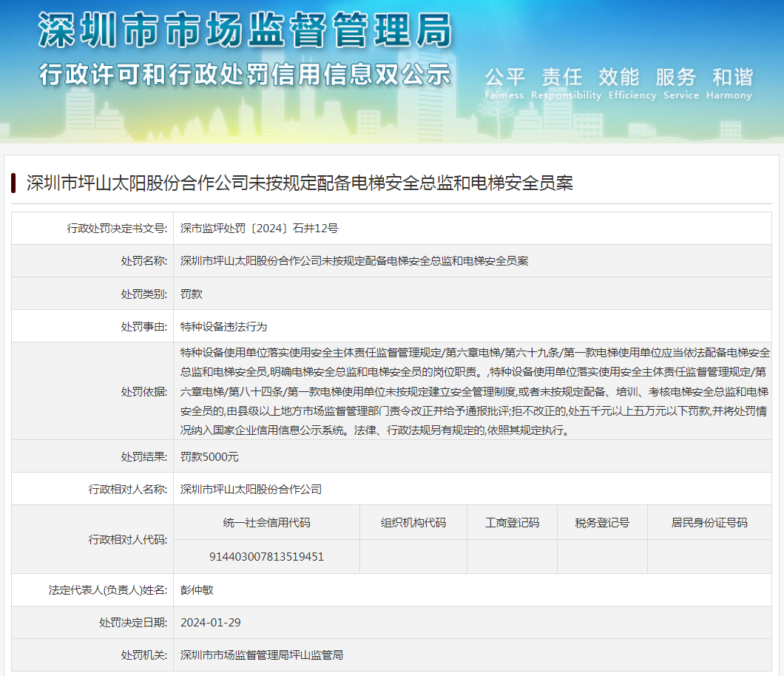Viewport: 784px width, 676px height.
Task: Select the decision number 深市监坪处罚〔2024〕石井12号
Action: pos(259,229)
